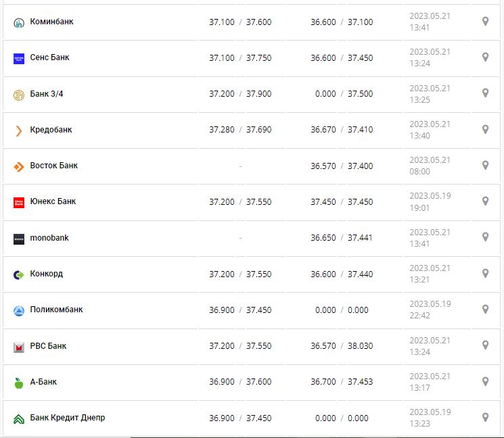The width and height of the screenshot is (504, 438).
Task: Click the Кредобанк orange chevron logo
Action: pos(19,130)
